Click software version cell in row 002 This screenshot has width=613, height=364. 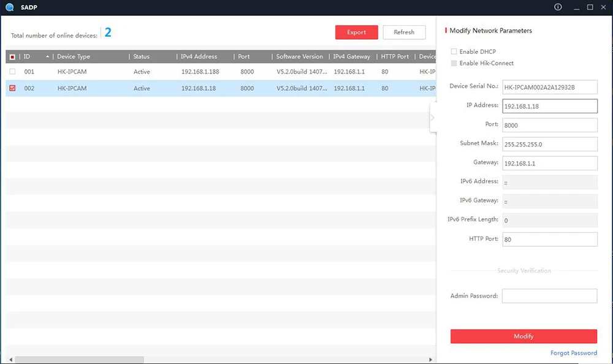coord(302,88)
